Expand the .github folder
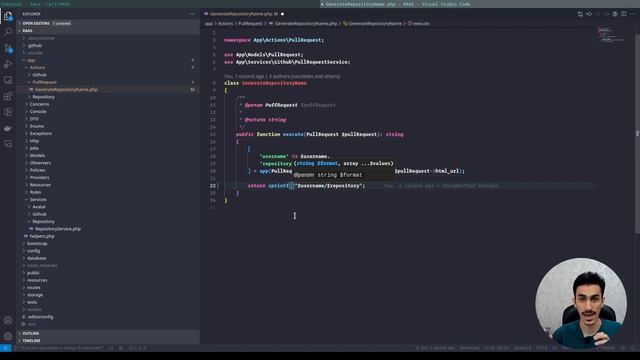 [x=35, y=45]
